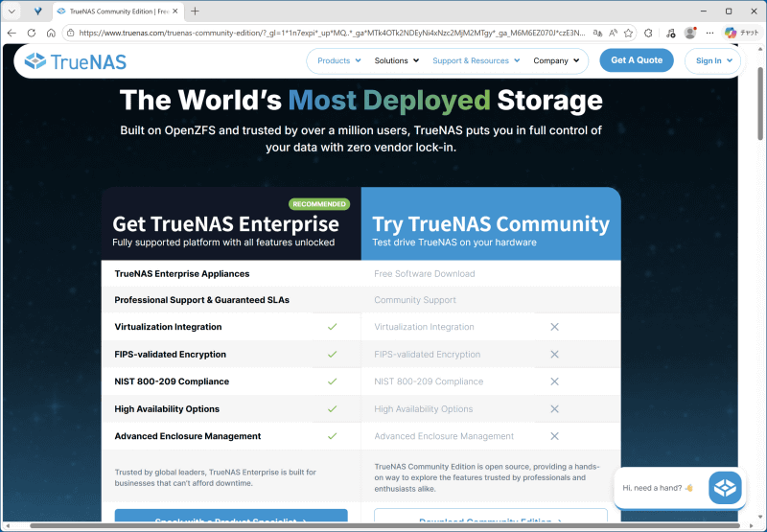Open the Copilot chat button
The height and width of the screenshot is (532, 767).
pyautogui.click(x=742, y=33)
